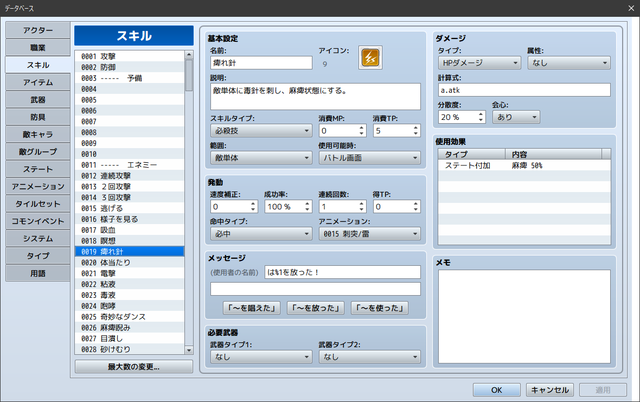Open the システム tab
Screen dimensions: 640x402
pos(38,238)
